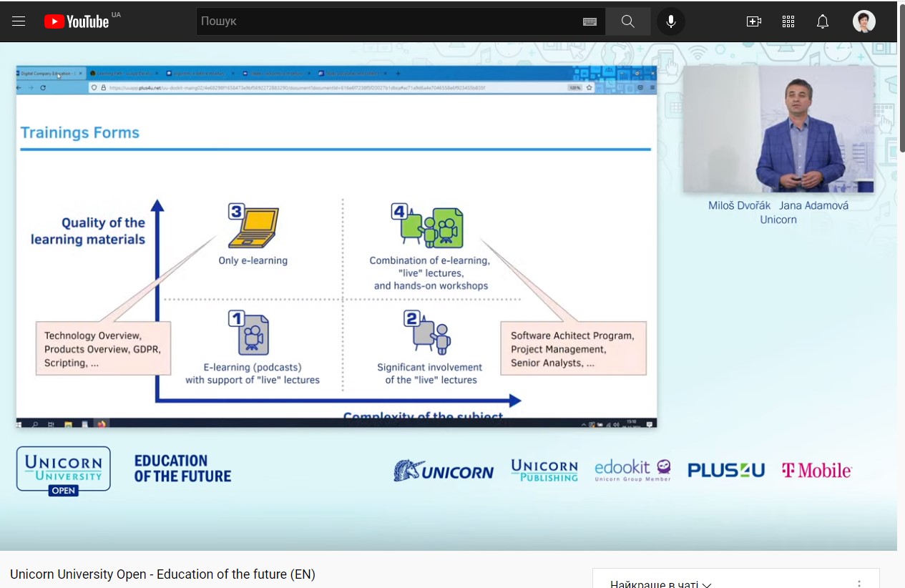Click the Unicorn University Open logo

(x=64, y=471)
